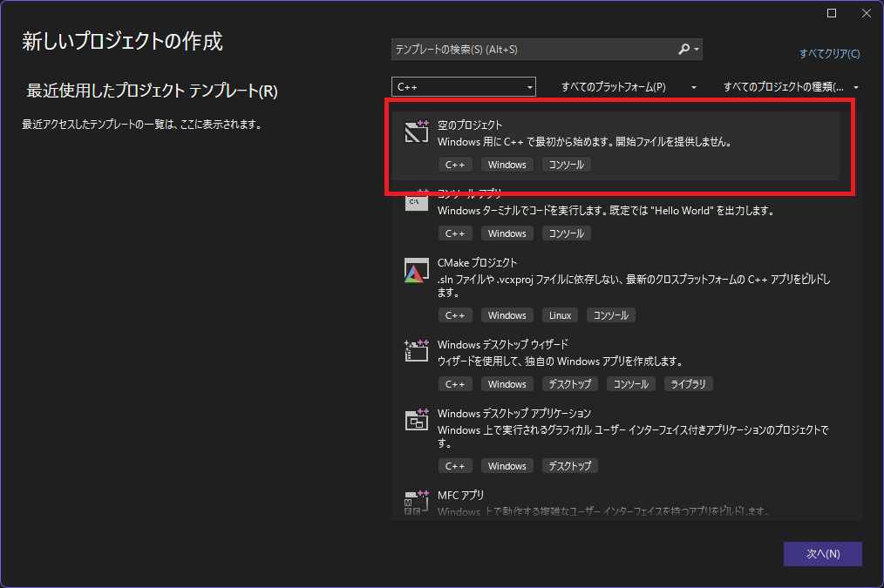Viewport: 884px width, 588px height.
Task: Select the CMake プロジェクト title text
Action: (477, 262)
